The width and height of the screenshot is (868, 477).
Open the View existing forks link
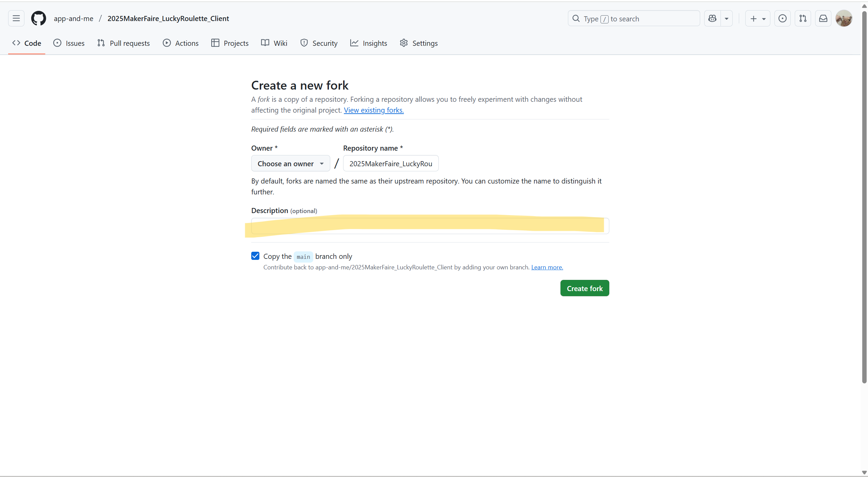374,110
